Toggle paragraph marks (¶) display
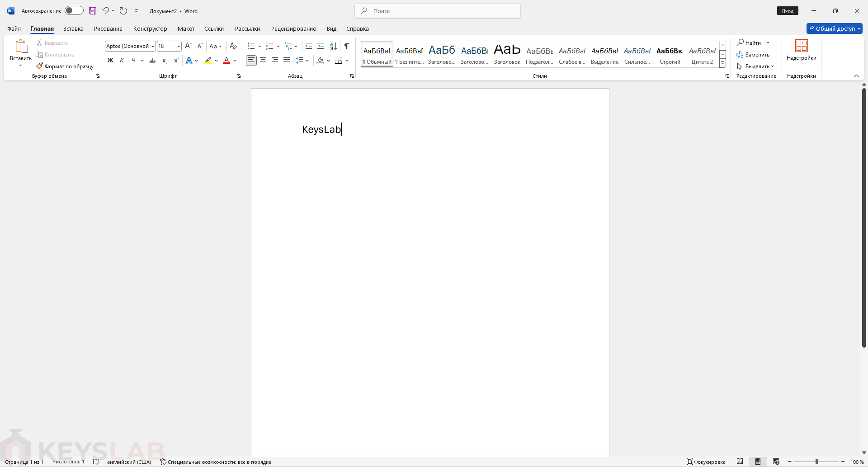The height and width of the screenshot is (467, 868). pos(347,46)
